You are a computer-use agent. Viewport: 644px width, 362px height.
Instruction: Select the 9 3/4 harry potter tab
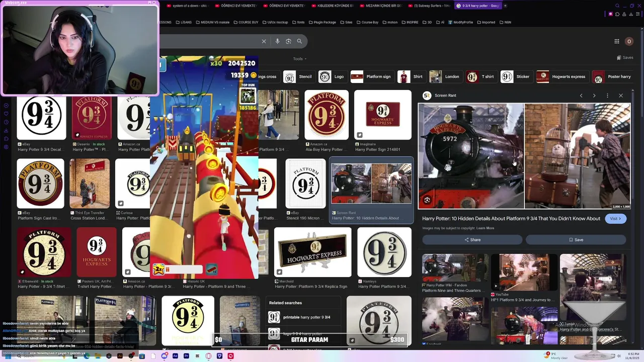[477, 6]
